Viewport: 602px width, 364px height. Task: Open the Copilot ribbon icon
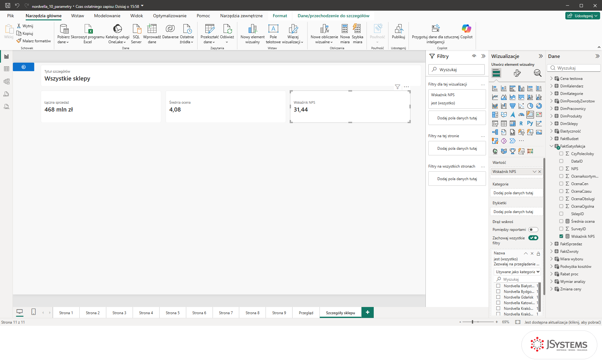[466, 31]
